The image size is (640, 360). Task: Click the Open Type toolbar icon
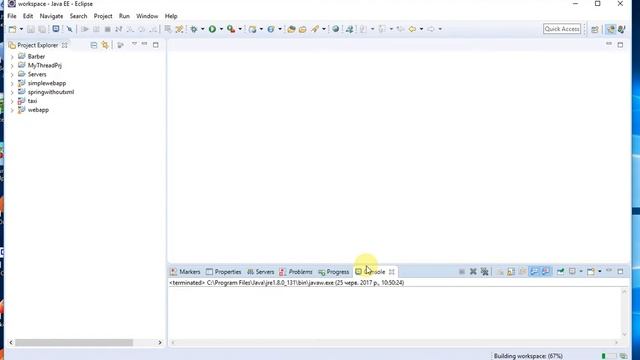click(x=291, y=29)
